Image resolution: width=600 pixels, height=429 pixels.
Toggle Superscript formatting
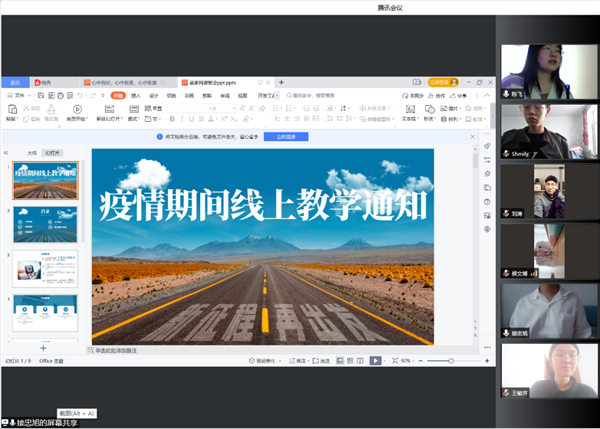pos(224,119)
